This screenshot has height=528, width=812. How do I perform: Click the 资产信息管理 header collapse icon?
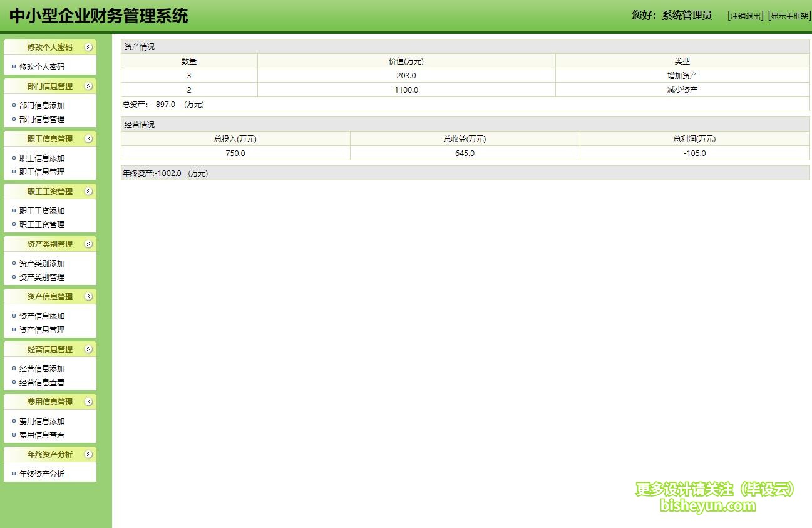[88, 297]
